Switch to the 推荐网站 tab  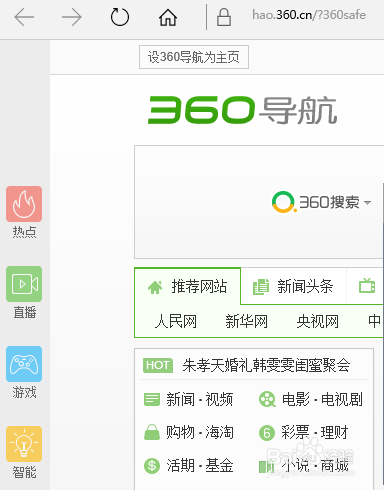tap(187, 286)
